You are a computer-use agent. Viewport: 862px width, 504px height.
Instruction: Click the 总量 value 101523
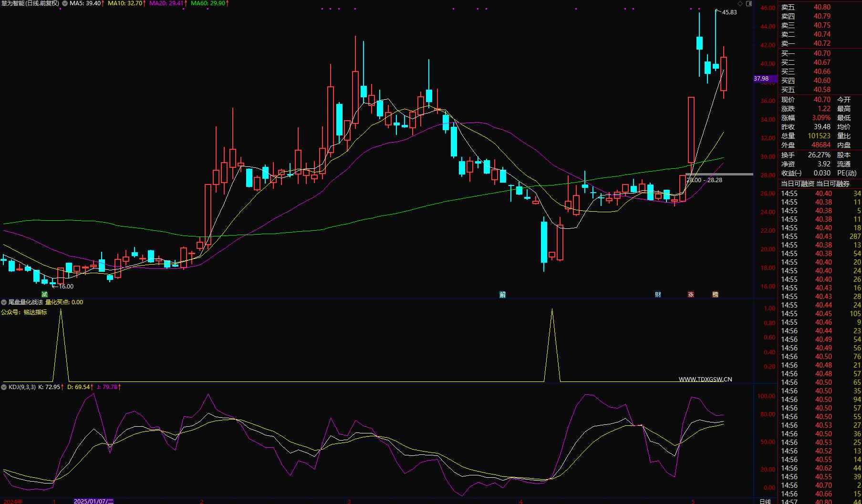pos(819,136)
